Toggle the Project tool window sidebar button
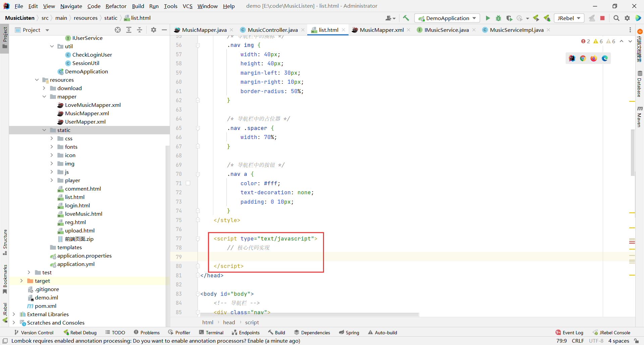 coord(5,37)
